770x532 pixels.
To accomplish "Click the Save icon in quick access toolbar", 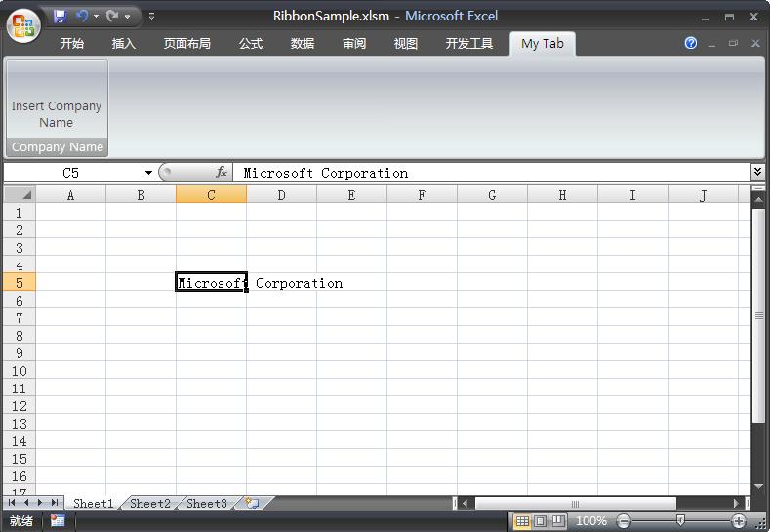I will pos(61,17).
